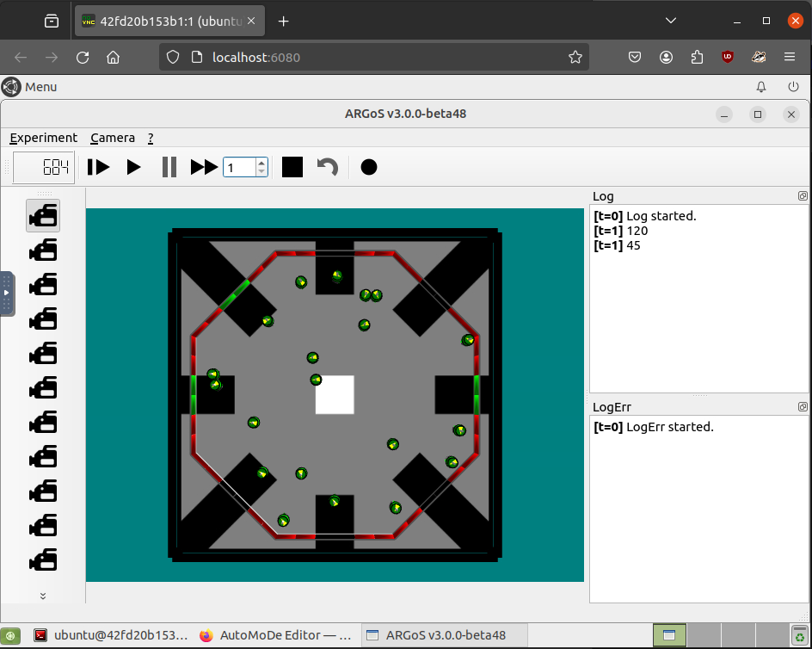
Task: Open the Experiment menu
Action: (44, 138)
